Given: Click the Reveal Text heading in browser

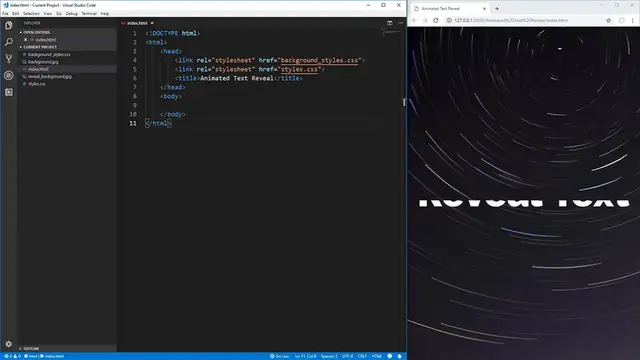Looking at the screenshot, I should click(x=524, y=203).
